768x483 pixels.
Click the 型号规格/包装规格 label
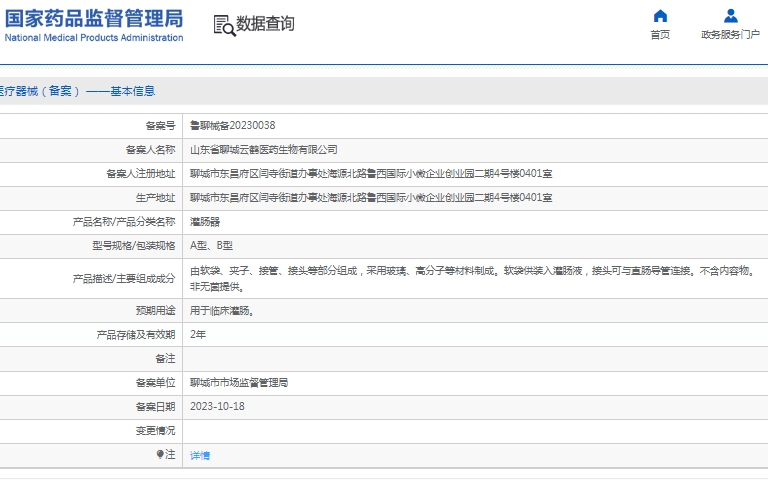(x=134, y=246)
